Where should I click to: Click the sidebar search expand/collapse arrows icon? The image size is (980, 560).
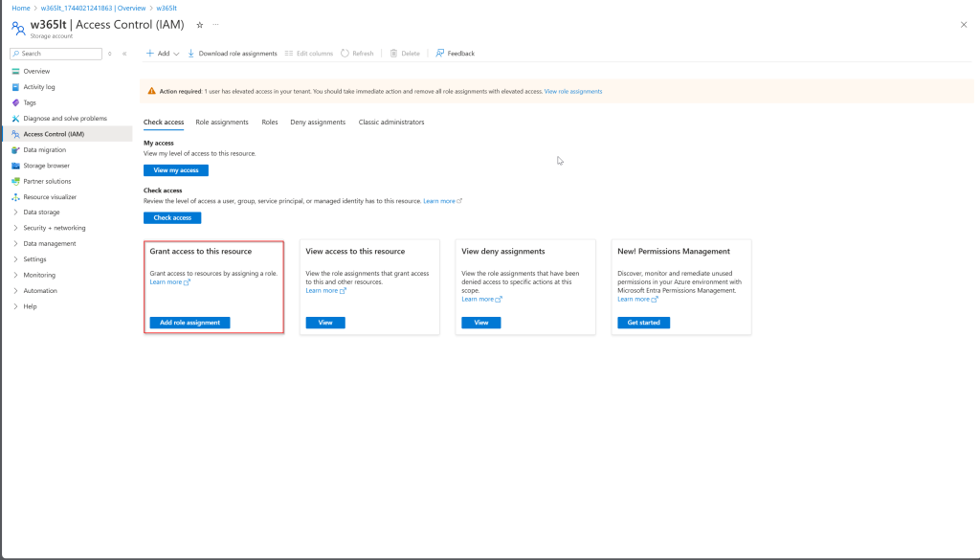(109, 54)
